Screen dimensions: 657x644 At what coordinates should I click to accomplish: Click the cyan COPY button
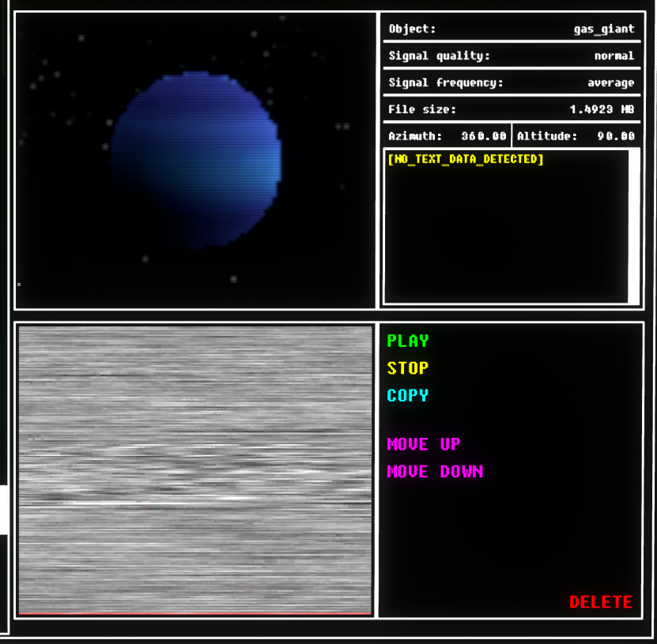pos(407,395)
